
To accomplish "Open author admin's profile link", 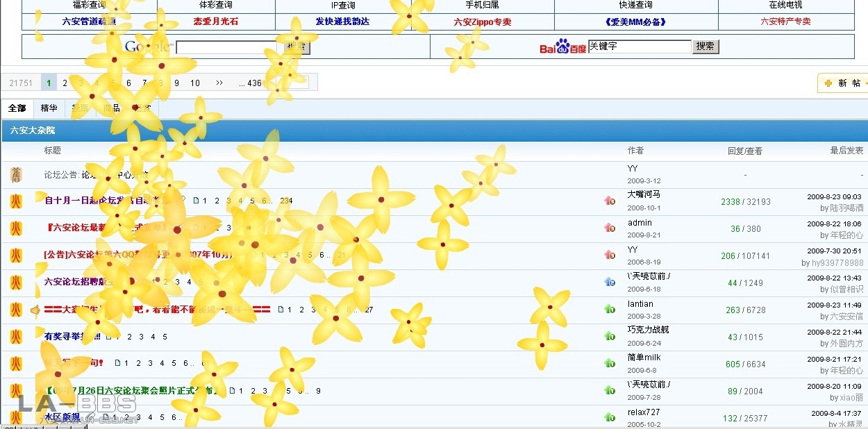I will click(640, 223).
